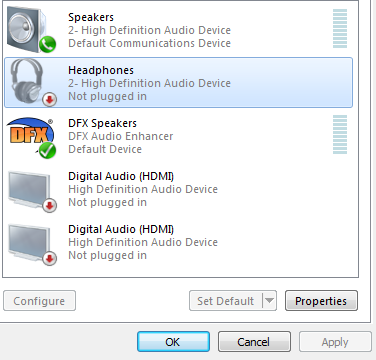The image size is (376, 360).
Task: Click the Cancel button
Action: [x=254, y=342]
